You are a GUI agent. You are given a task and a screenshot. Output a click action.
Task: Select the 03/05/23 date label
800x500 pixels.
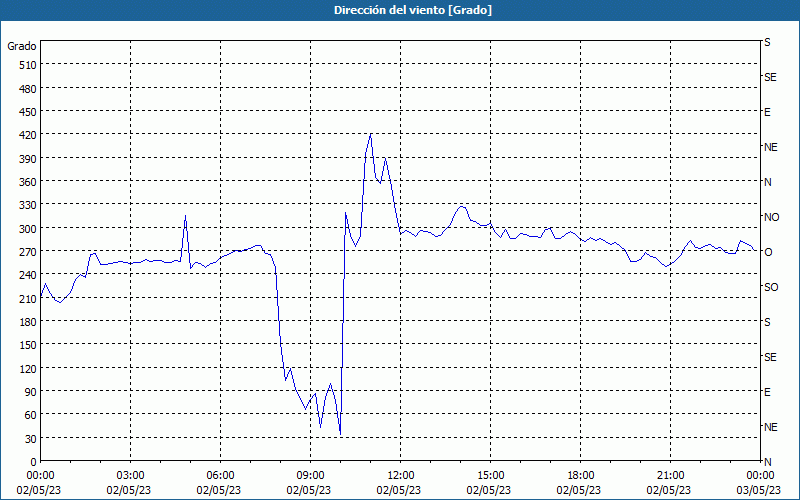(x=761, y=490)
